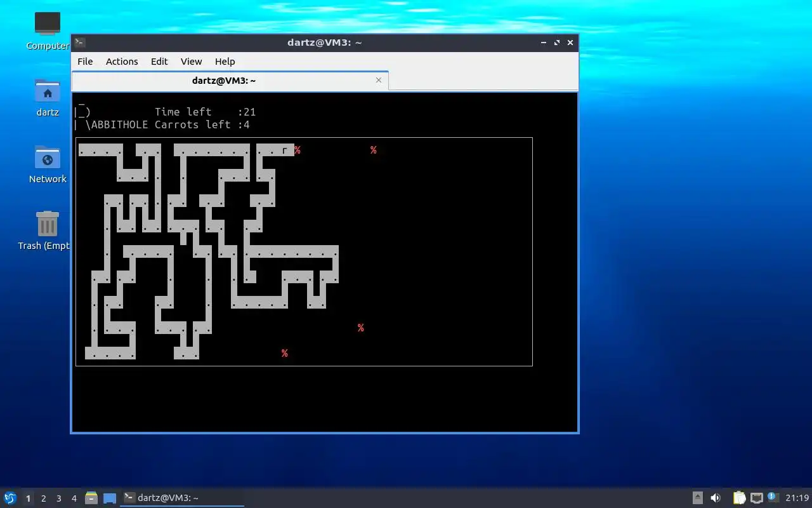The width and height of the screenshot is (812, 508).
Task: Open the volume speaker tray icon
Action: [715, 498]
